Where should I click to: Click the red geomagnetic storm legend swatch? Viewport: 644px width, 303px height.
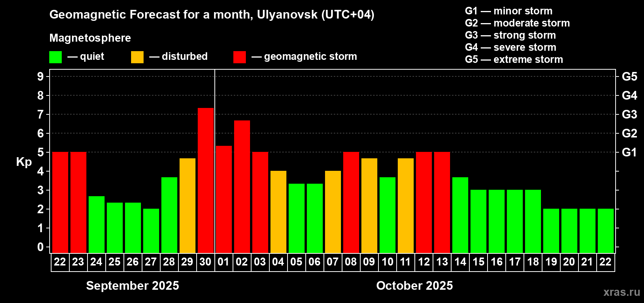tap(240, 57)
